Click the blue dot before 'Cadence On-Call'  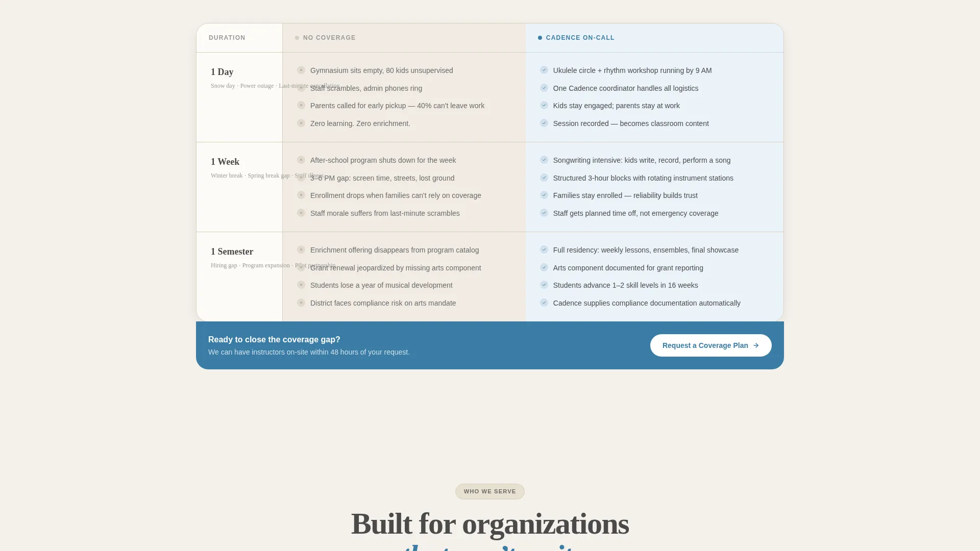click(540, 38)
